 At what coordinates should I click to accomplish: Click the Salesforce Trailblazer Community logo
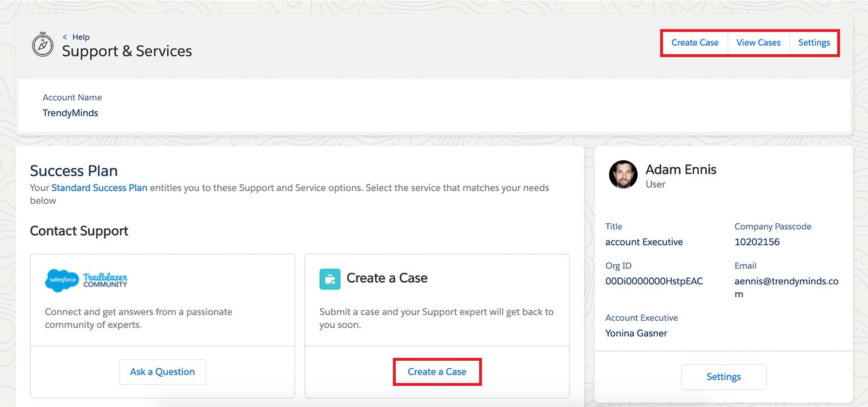click(86, 280)
